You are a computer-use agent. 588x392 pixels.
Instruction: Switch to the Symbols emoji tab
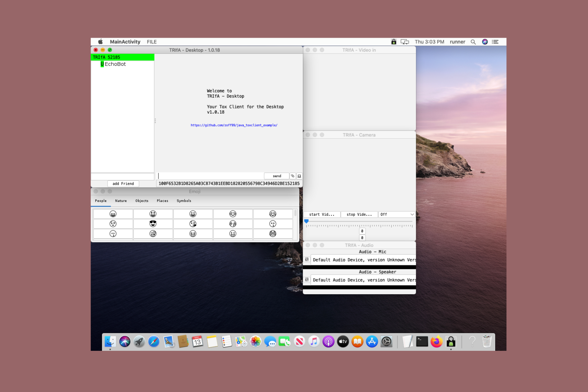184,201
